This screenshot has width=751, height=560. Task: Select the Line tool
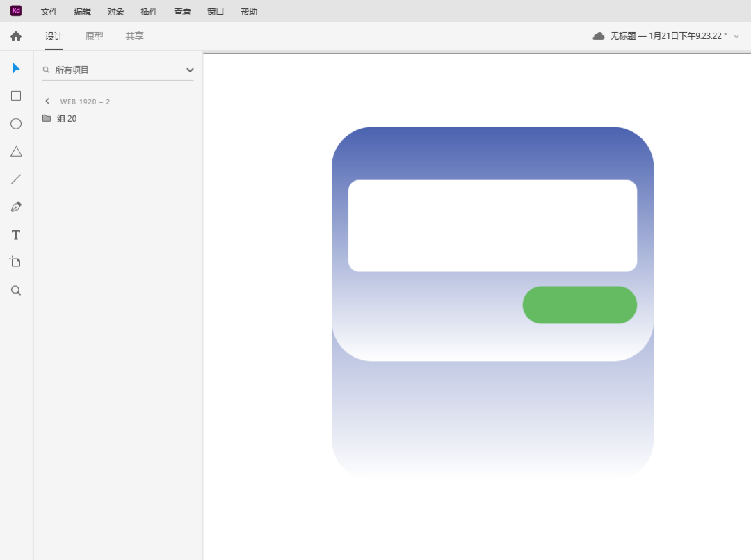[16, 179]
